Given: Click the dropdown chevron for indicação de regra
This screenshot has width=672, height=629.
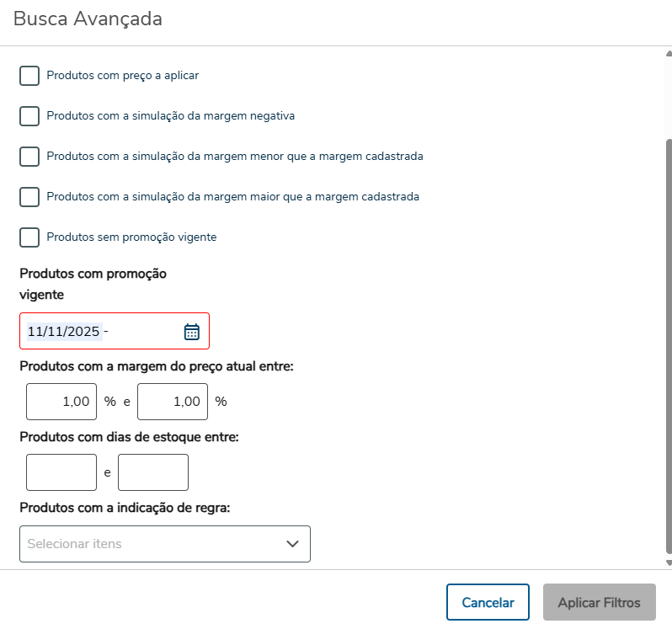Looking at the screenshot, I should tap(293, 544).
